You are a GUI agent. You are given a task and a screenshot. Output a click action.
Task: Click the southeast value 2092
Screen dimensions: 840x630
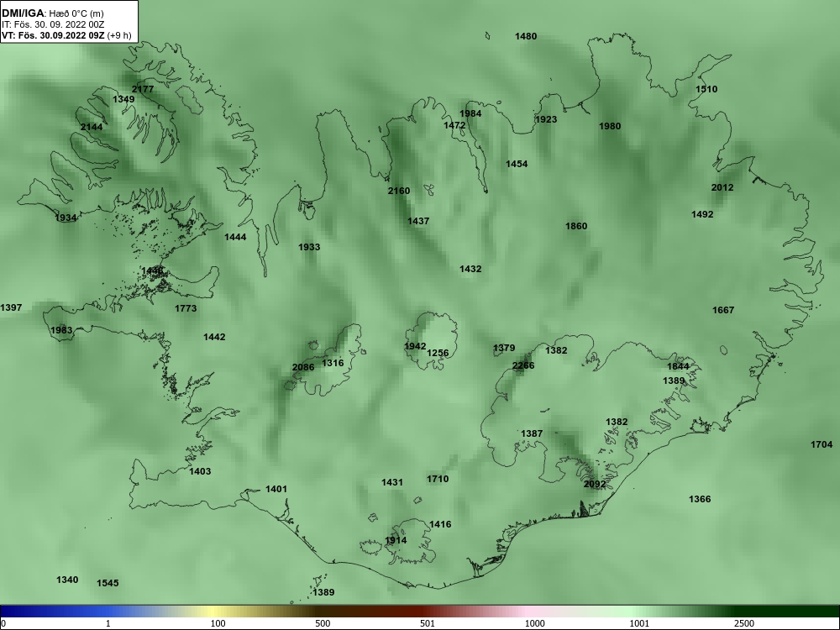coord(595,485)
